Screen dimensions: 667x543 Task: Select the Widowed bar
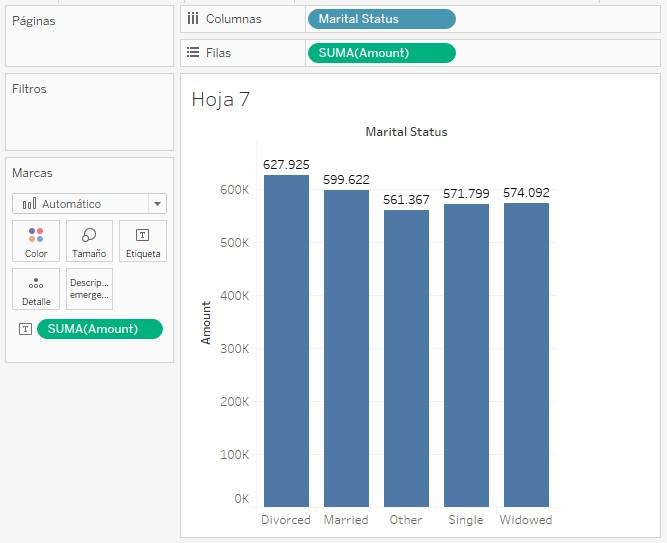[526, 355]
